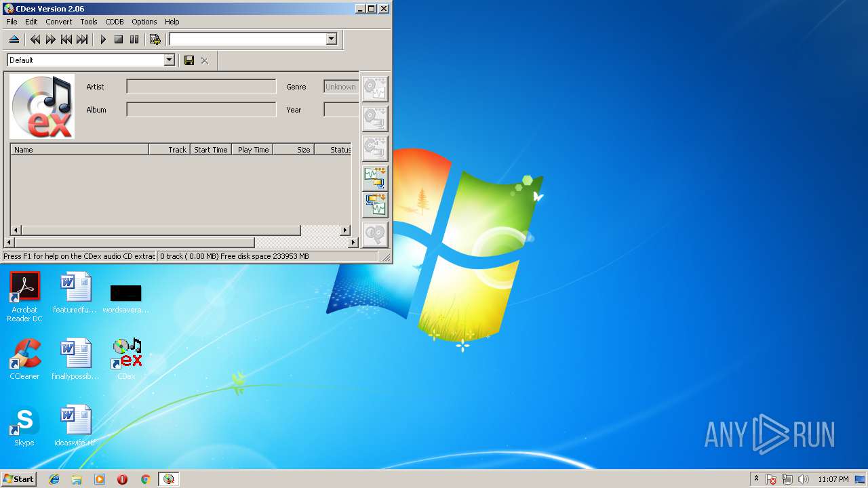This screenshot has width=868, height=488.
Task: Click the CDex running-app taskbar button
Action: coord(169,479)
